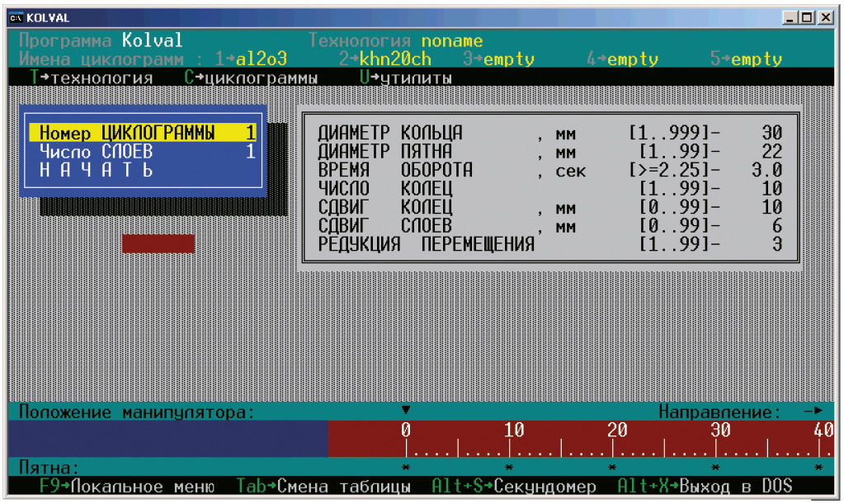
Task: Click the KOLVAL console icon in title bar
Action: pyautogui.click(x=16, y=18)
